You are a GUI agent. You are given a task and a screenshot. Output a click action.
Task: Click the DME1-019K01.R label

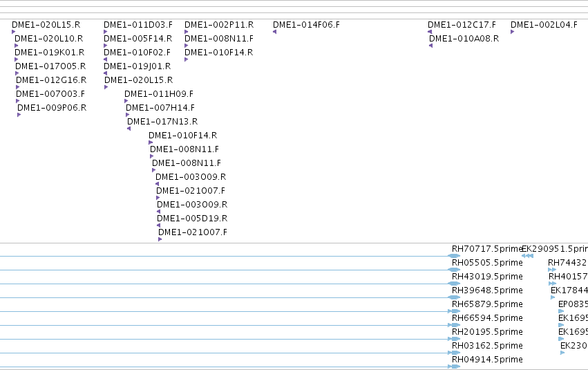point(50,53)
